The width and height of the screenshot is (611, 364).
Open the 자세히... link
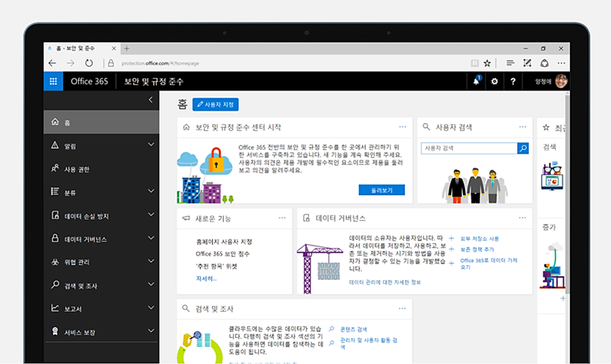pos(206,278)
